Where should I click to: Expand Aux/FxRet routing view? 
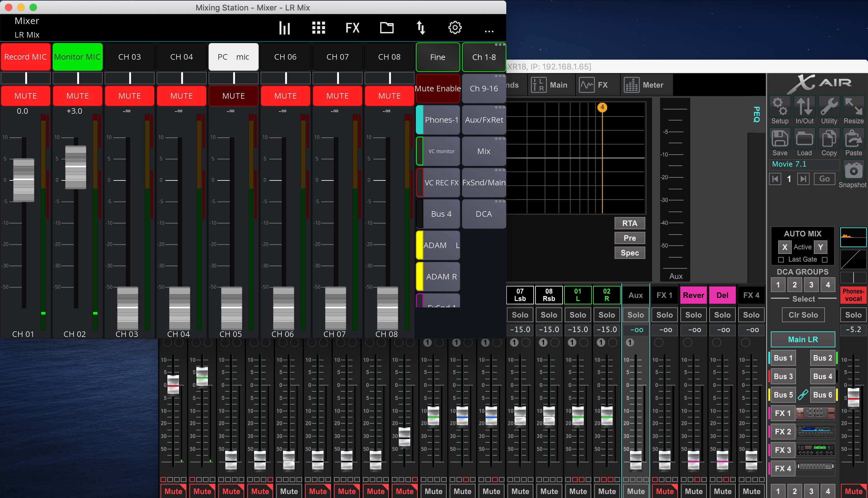(483, 119)
